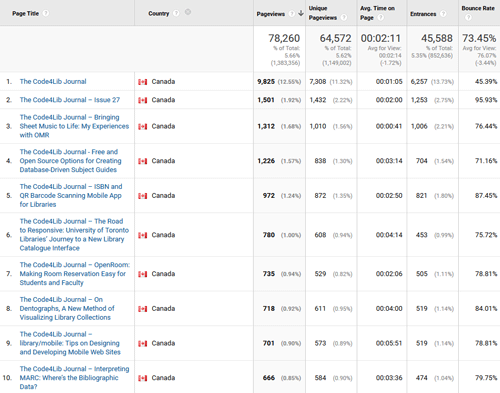Click help icon under Bounce Rate header
Image resolution: width=500 pixels, height=393 pixels.
point(468,17)
